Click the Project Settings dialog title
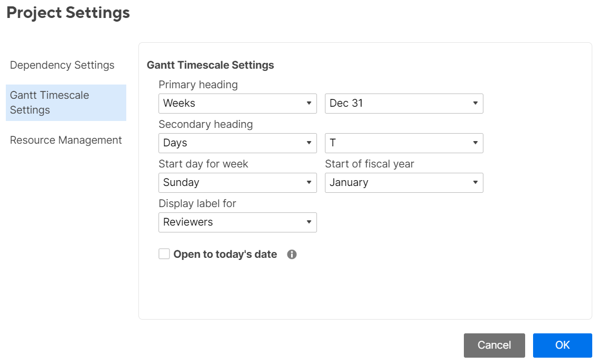The width and height of the screenshot is (597, 364). coord(68,13)
